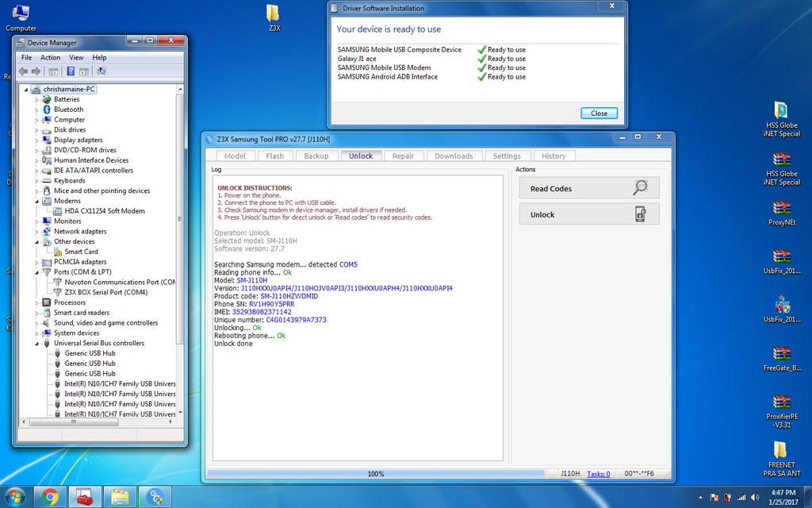
Task: Open the red toolbox taskbar app
Action: coord(84,498)
